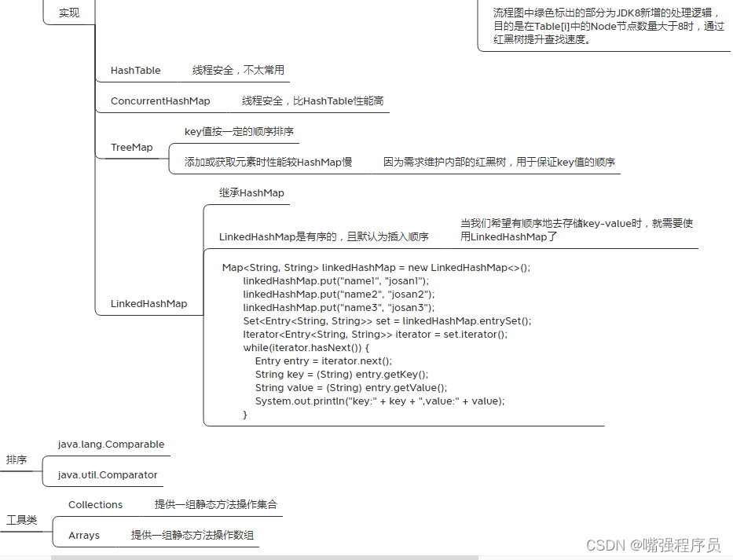Viewport: 733px width, 560px height.
Task: Select the text 提供一组静态方法操作数组
Action: click(192, 535)
